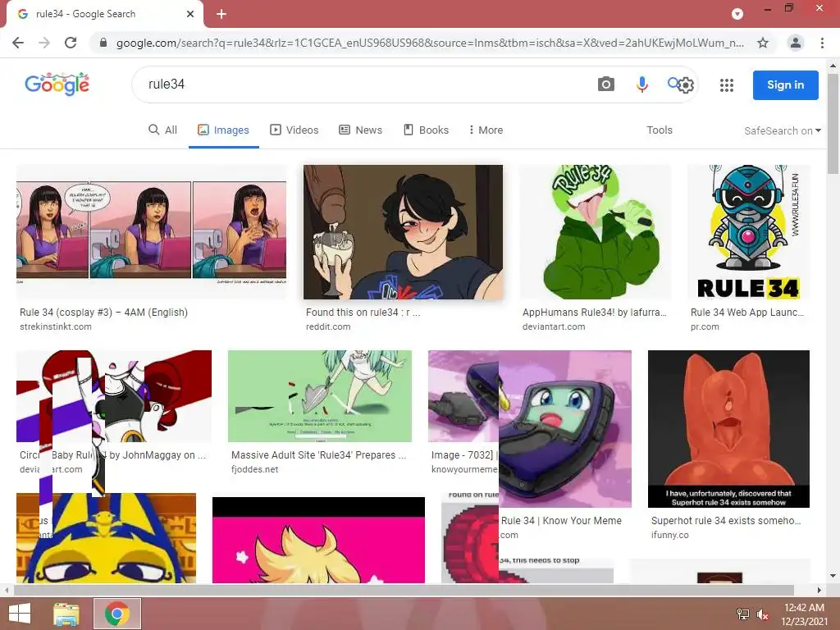Open the Windows Start menu
This screenshot has width=840, height=630.
[x=20, y=614]
